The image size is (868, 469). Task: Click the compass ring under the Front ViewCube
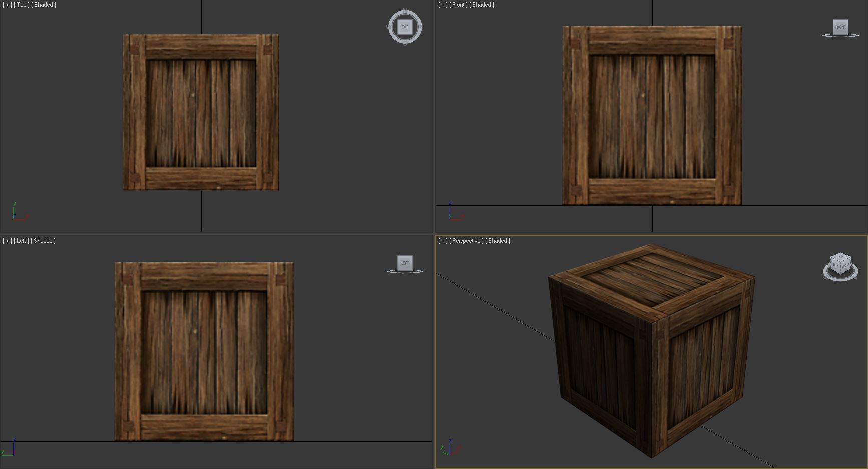(x=840, y=35)
